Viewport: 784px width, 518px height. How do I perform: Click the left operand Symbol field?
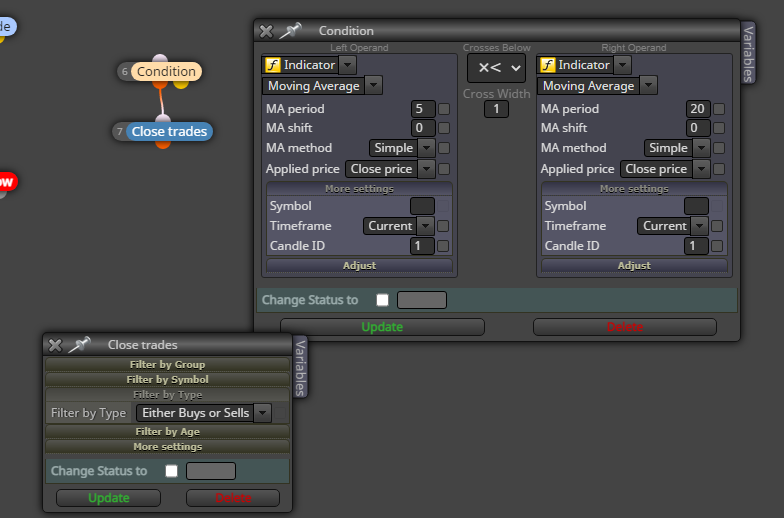tap(422, 206)
